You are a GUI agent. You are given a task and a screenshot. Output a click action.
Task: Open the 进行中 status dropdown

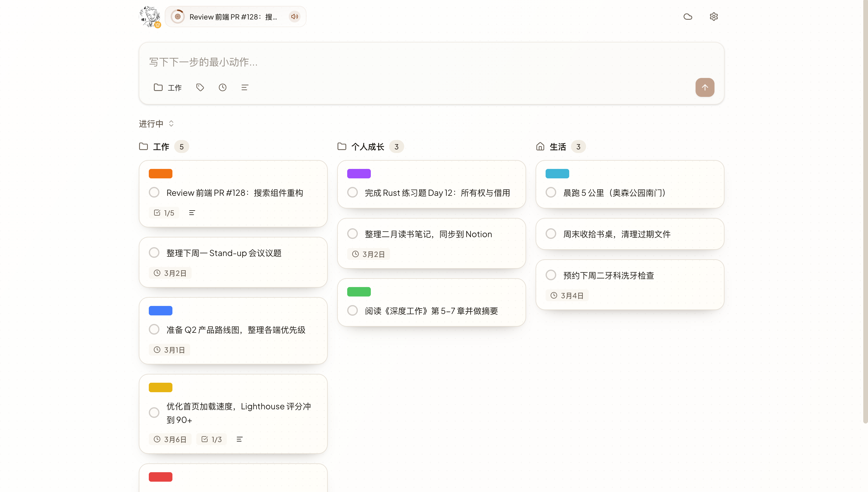coord(156,123)
